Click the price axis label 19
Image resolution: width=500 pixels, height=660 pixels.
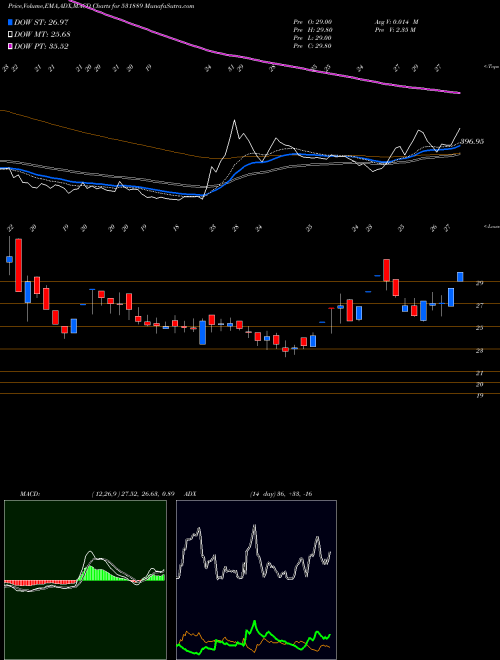point(479,396)
